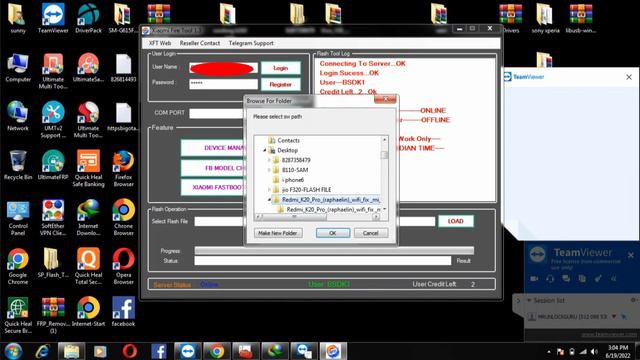Open the FRP_Remov archive icon

[x=53, y=315]
